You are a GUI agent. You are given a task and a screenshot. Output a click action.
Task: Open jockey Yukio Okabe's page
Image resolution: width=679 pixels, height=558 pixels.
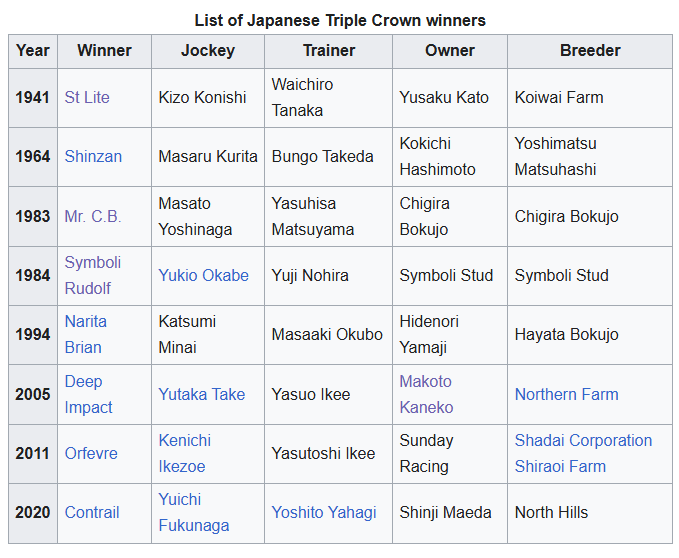204,275
